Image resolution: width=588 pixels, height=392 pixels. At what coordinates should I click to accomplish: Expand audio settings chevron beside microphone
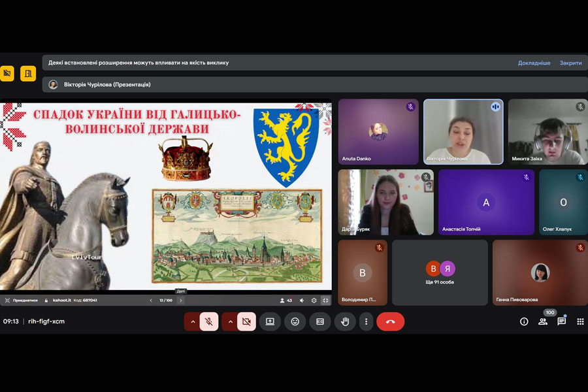pos(193,321)
